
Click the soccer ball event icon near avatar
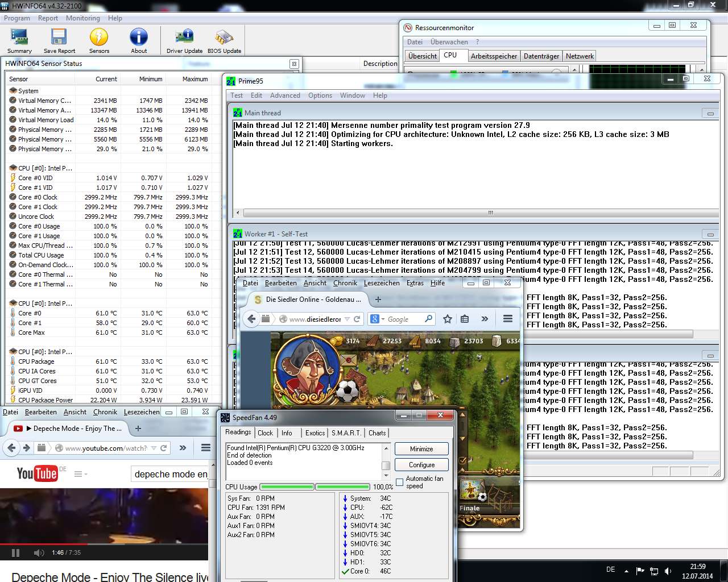348,390
